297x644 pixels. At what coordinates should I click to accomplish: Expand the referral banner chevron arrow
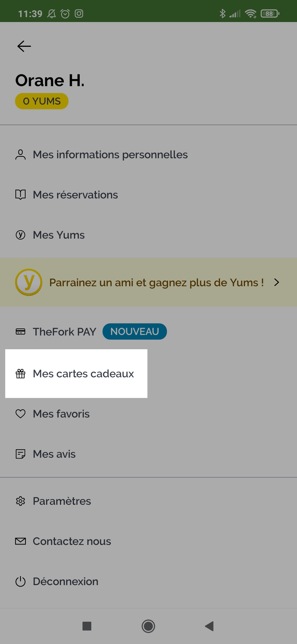click(x=277, y=282)
